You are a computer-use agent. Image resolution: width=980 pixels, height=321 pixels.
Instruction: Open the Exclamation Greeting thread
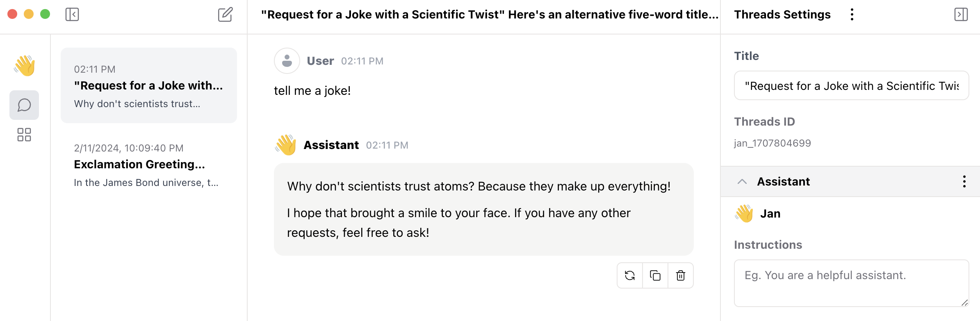149,165
